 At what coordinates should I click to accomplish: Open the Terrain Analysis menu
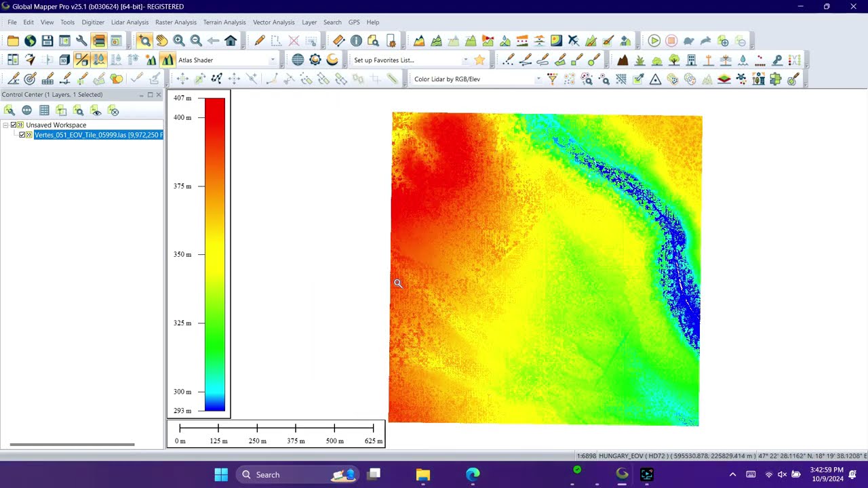pos(224,22)
